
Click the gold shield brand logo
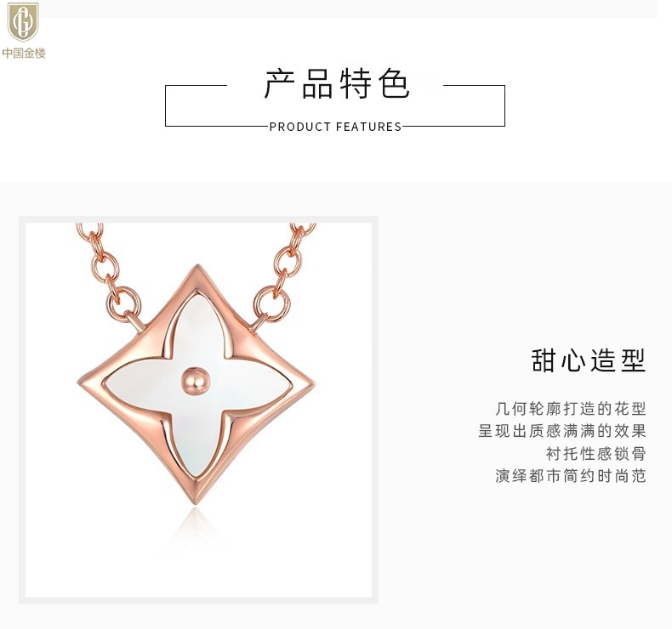click(x=23, y=21)
